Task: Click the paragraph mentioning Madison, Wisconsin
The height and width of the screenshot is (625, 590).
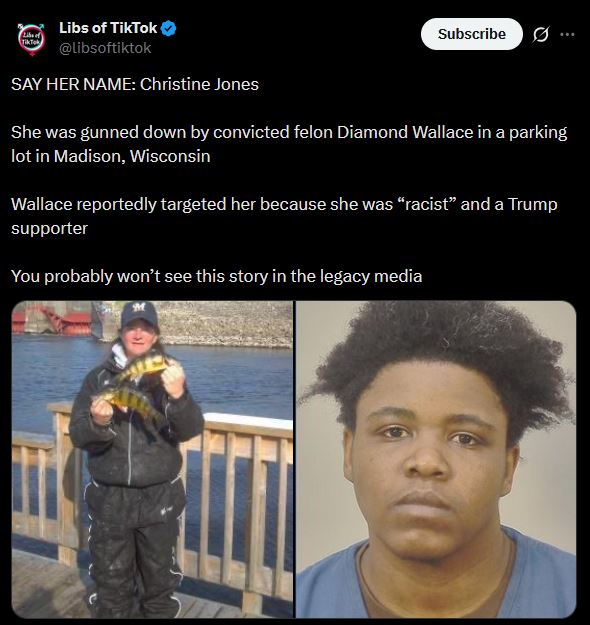Action: [289, 144]
